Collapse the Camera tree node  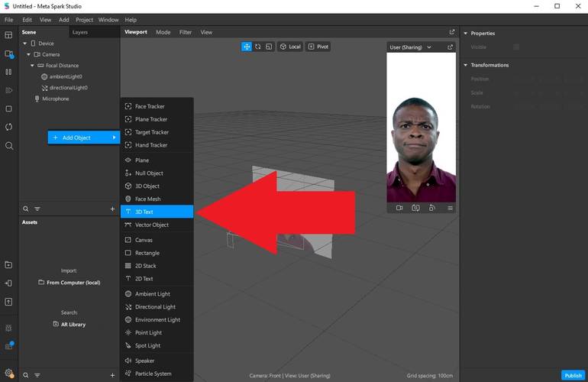(x=28, y=54)
